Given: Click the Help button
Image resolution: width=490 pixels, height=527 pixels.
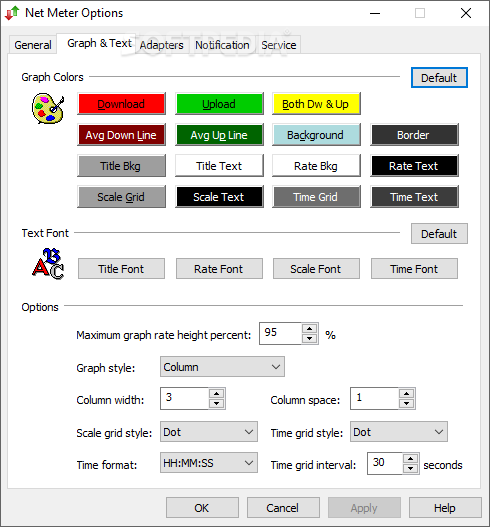Looking at the screenshot, I should (445, 508).
